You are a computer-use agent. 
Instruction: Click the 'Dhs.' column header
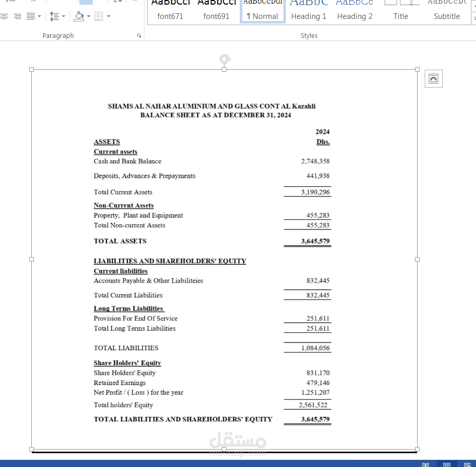[323, 142]
